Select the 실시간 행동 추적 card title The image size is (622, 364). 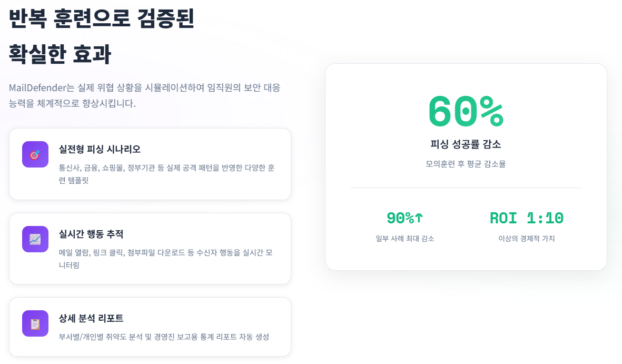click(91, 234)
